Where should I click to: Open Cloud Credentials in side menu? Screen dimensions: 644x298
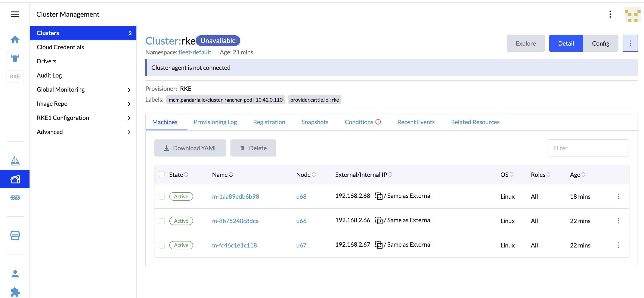pyautogui.click(x=83, y=47)
